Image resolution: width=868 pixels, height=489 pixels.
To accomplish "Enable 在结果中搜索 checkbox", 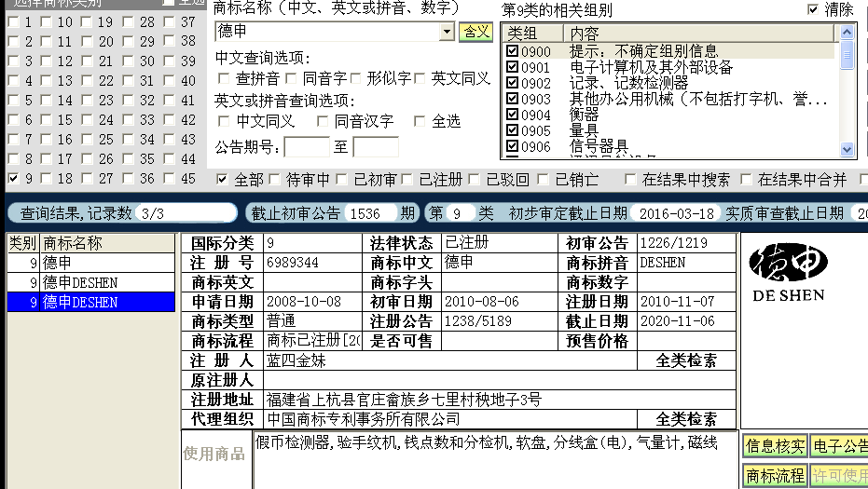I will tap(630, 179).
